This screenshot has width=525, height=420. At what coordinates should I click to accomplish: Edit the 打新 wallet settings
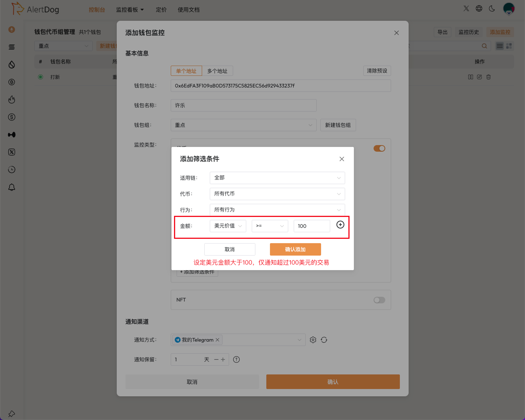(x=479, y=77)
